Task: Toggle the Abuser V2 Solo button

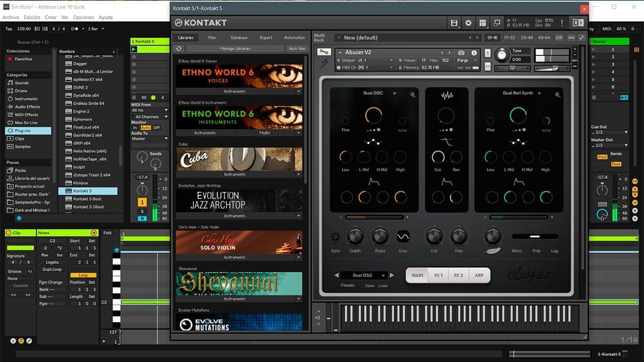Action: pyautogui.click(x=488, y=53)
